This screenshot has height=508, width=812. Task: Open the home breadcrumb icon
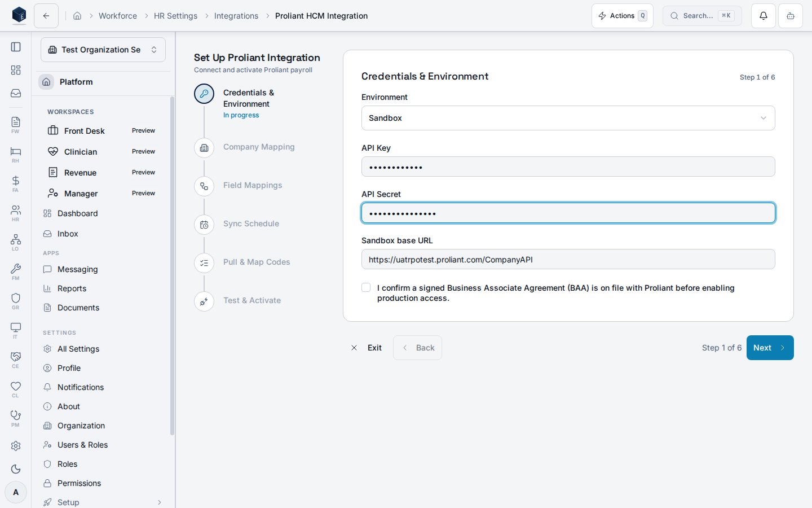(x=77, y=16)
